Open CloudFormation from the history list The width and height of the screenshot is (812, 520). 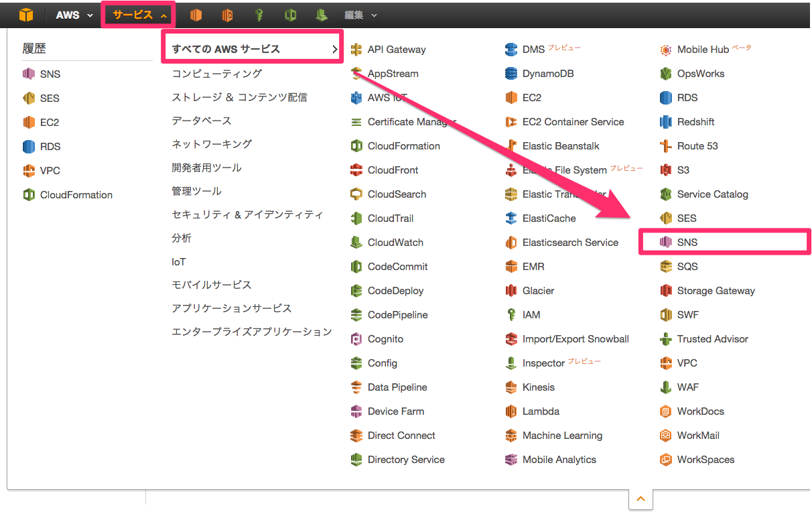click(76, 195)
